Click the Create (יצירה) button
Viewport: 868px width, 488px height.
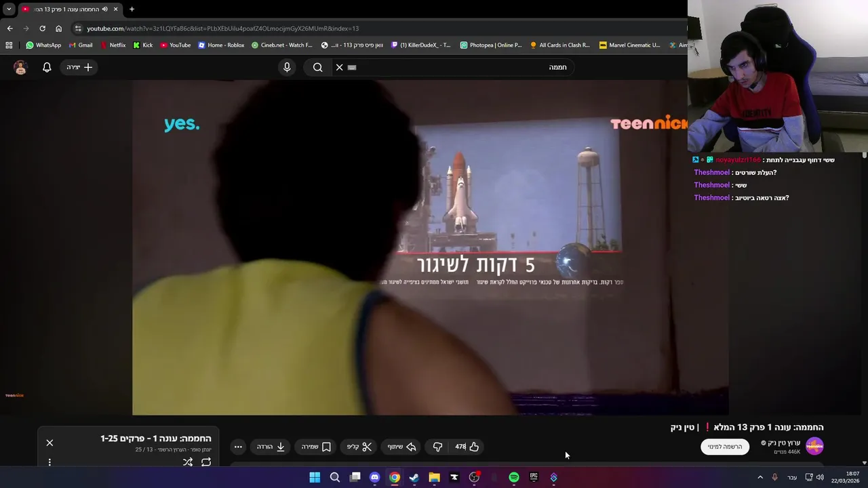(x=79, y=67)
